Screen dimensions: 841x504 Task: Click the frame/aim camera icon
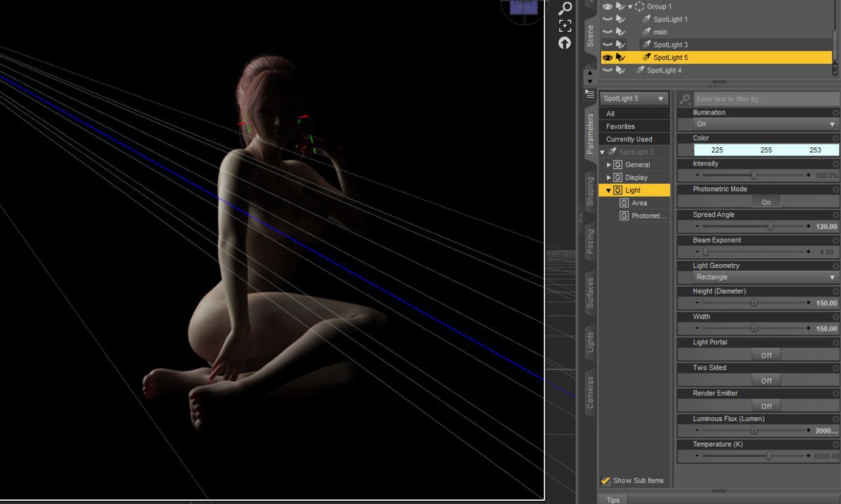[564, 26]
